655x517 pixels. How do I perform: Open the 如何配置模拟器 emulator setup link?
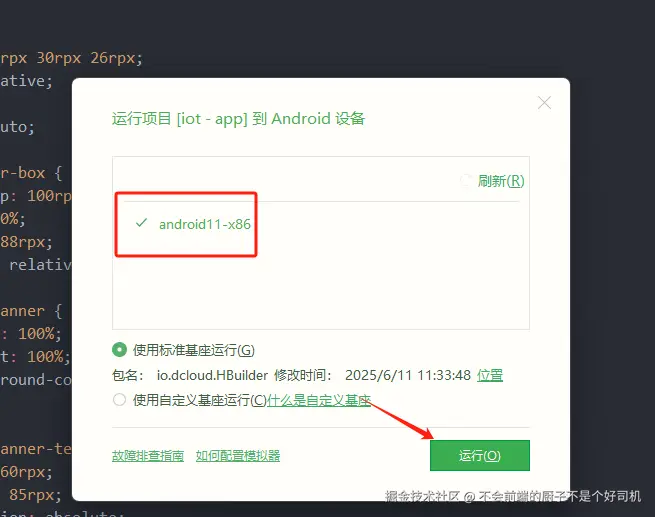[x=238, y=456]
